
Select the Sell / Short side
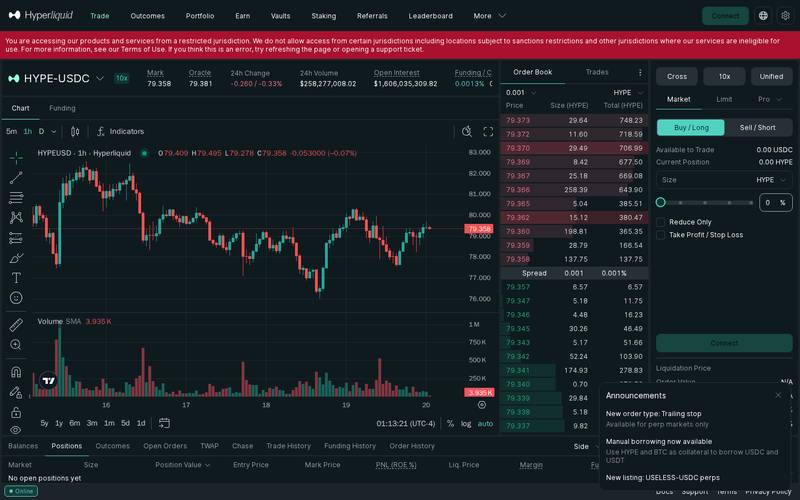[x=758, y=128]
